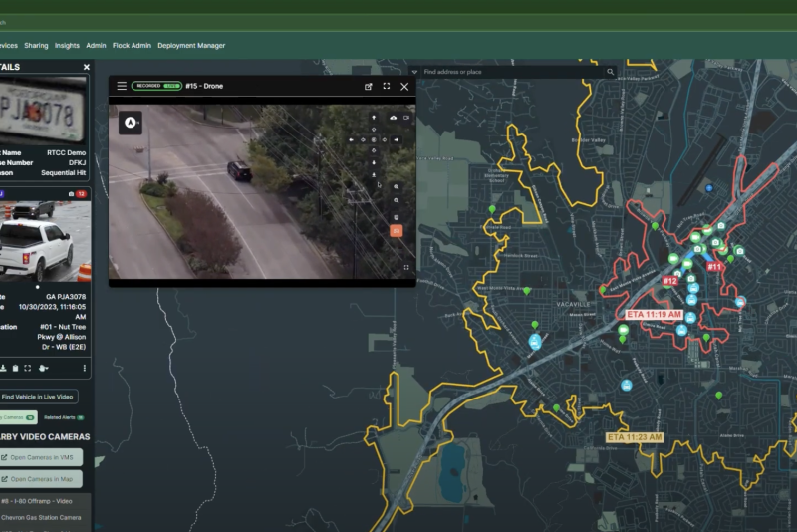The height and width of the screenshot is (532, 797).
Task: Select Chevron Gas Station Camera row
Action: 45,517
